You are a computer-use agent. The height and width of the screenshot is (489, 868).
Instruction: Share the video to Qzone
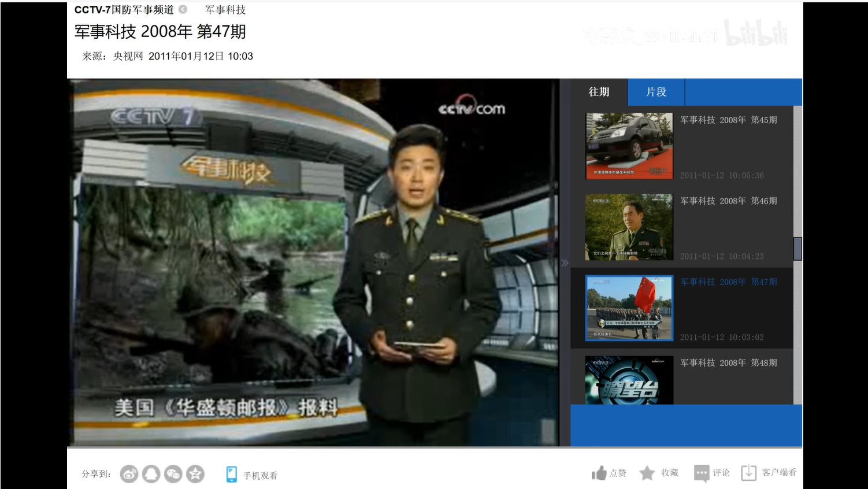[195, 475]
